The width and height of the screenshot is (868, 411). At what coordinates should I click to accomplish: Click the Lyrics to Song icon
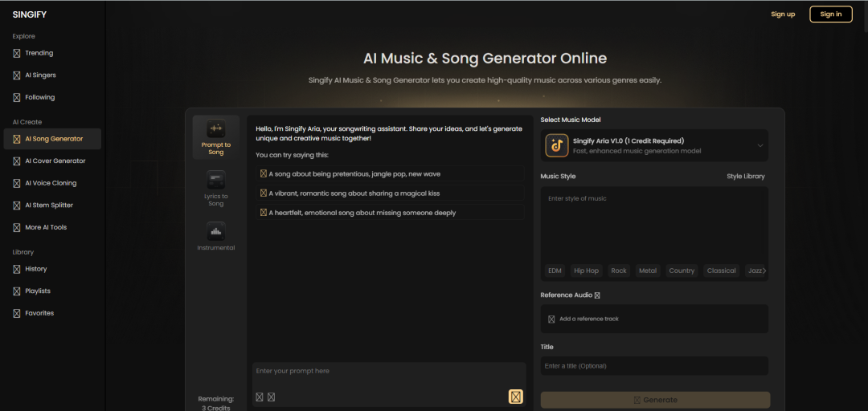(x=216, y=180)
